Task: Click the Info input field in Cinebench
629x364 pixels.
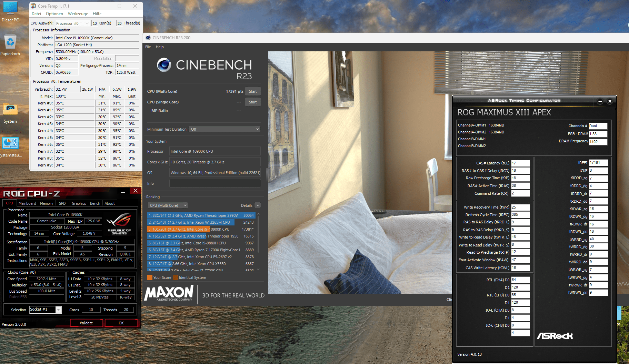Action: [215, 183]
